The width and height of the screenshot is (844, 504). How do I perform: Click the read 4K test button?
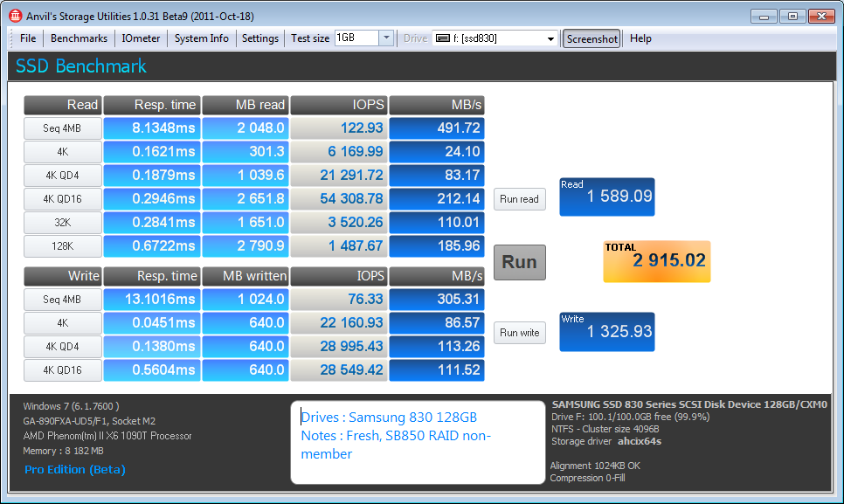tap(62, 152)
